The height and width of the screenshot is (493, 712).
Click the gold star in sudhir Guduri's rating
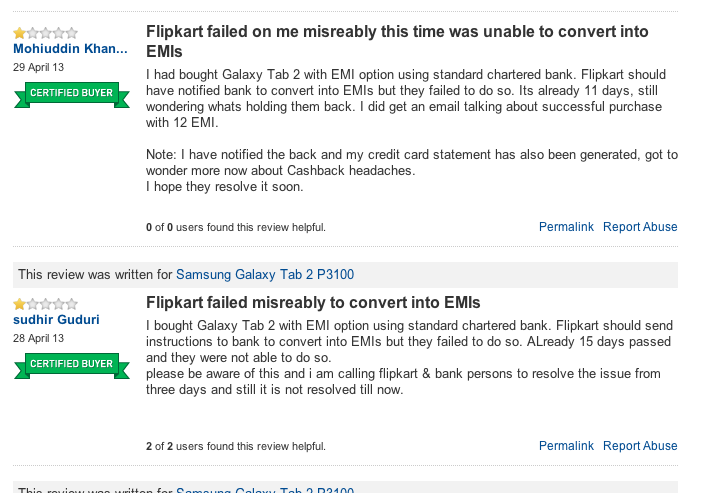[x=20, y=304]
